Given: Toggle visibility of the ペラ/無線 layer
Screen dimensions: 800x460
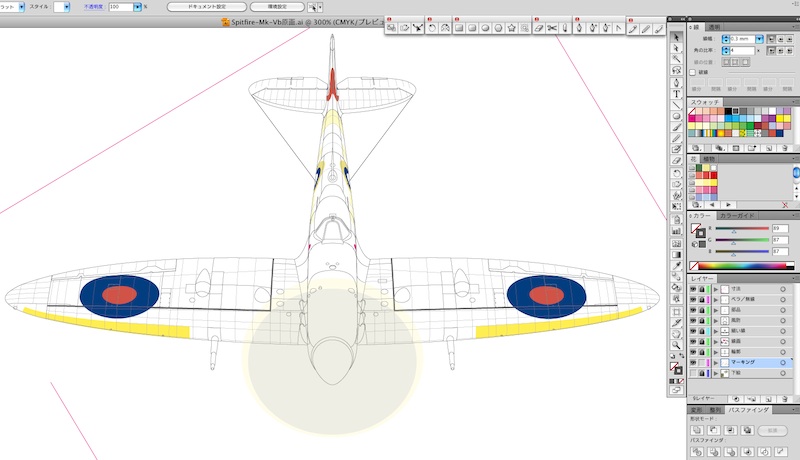Looking at the screenshot, I should (693, 299).
